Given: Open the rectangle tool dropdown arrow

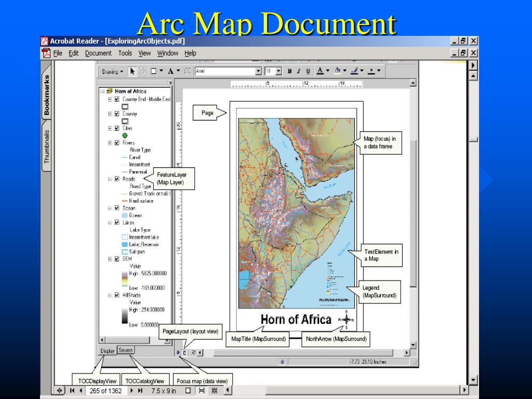Looking at the screenshot, I should 161,71.
